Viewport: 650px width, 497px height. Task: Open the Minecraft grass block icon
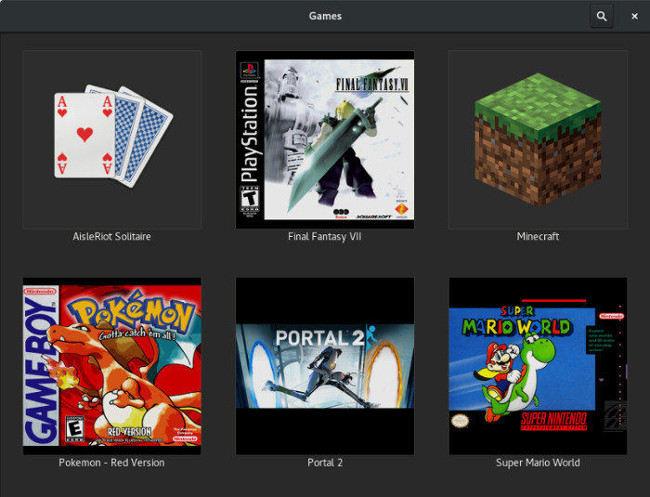coord(538,139)
